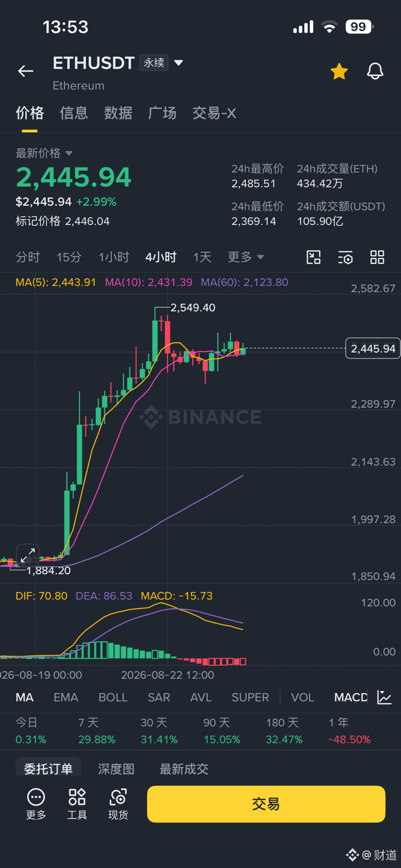Enable the MA indicator

click(x=25, y=697)
